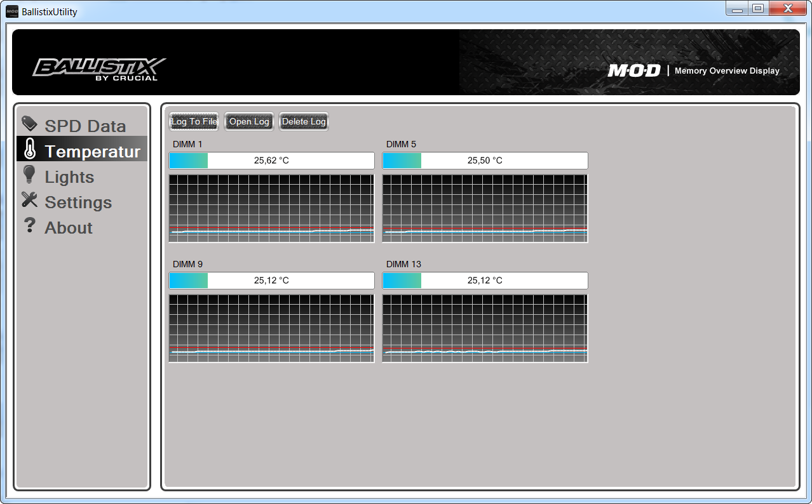812x504 pixels.
Task: Start logging with Log To File
Action: click(194, 122)
